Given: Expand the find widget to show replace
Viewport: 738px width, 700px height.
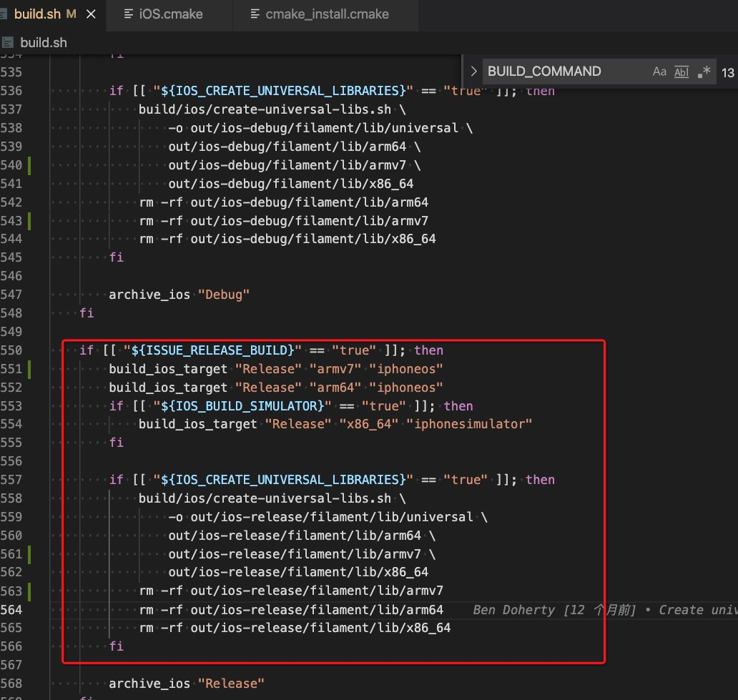Looking at the screenshot, I should (473, 71).
